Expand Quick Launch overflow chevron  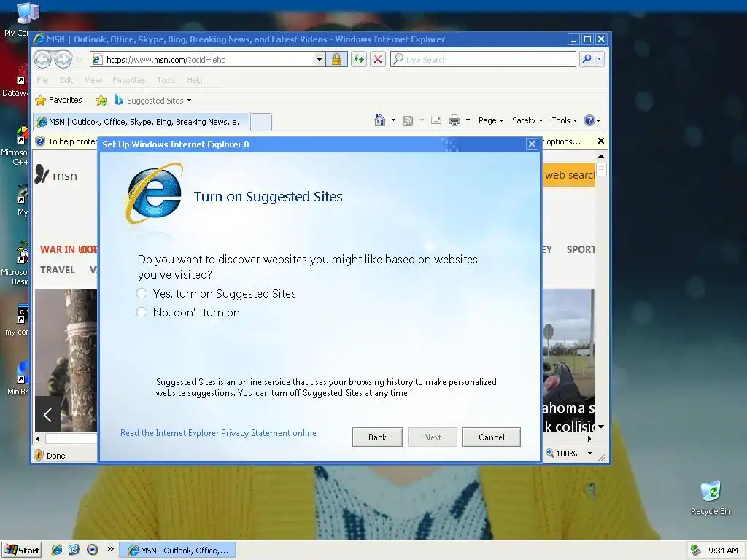(x=111, y=549)
